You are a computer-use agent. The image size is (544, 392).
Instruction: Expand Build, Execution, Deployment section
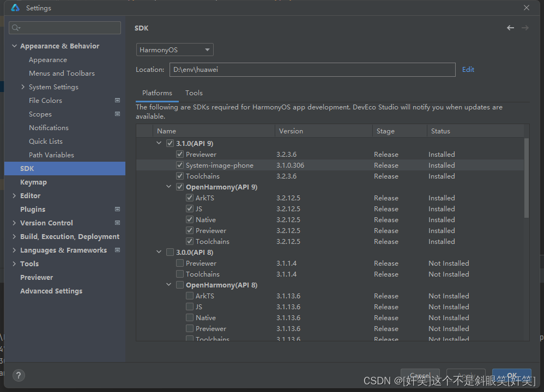(14, 236)
